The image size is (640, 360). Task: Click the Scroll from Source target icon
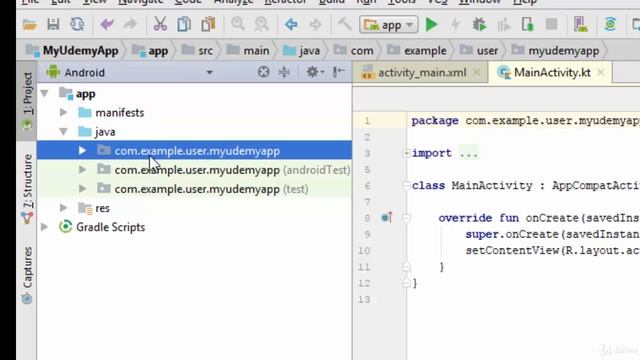(x=263, y=72)
